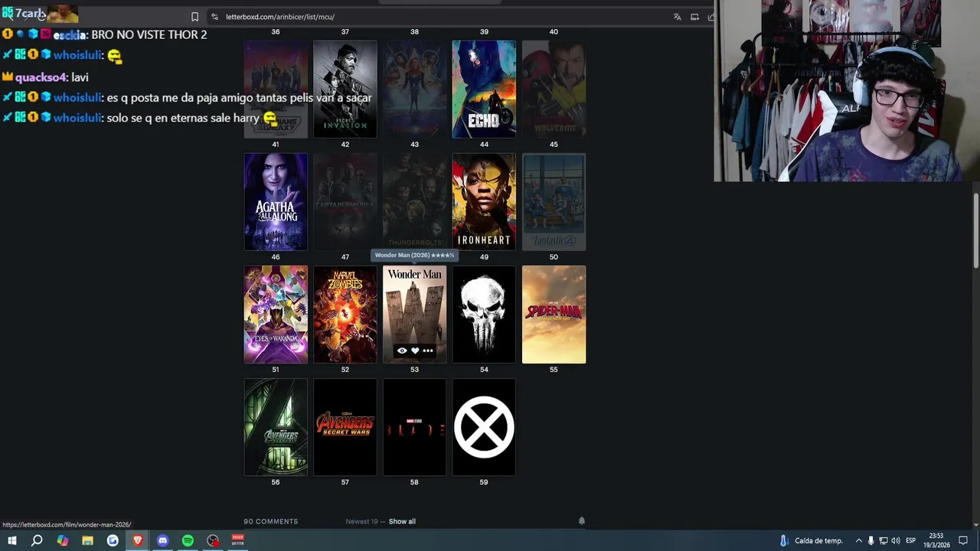Open the red-labeled app on taskbar
Viewport: 980px width, 551px height.
pos(238,540)
